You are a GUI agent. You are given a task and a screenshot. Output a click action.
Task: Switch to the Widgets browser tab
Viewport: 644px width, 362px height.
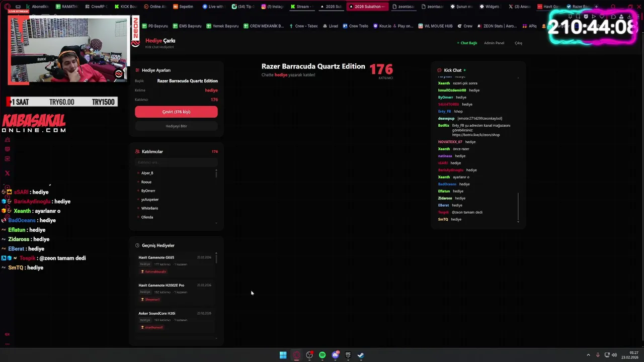point(489,7)
